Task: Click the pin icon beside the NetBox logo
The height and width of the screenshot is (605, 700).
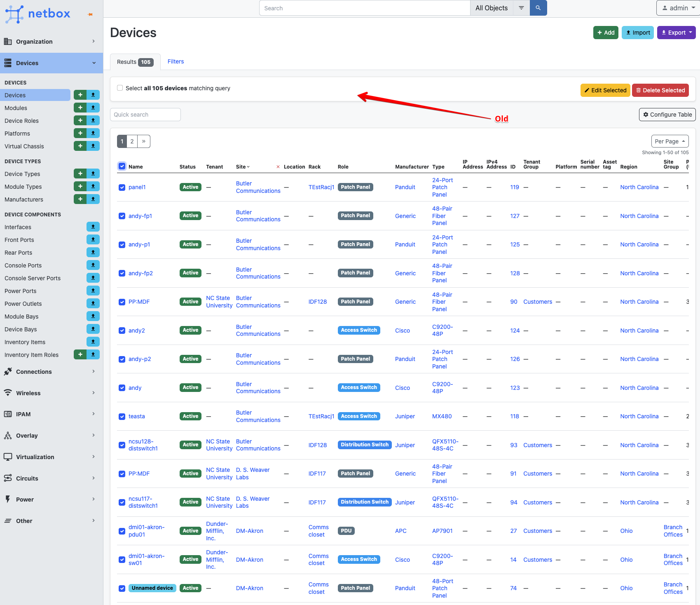Action: 90,14
